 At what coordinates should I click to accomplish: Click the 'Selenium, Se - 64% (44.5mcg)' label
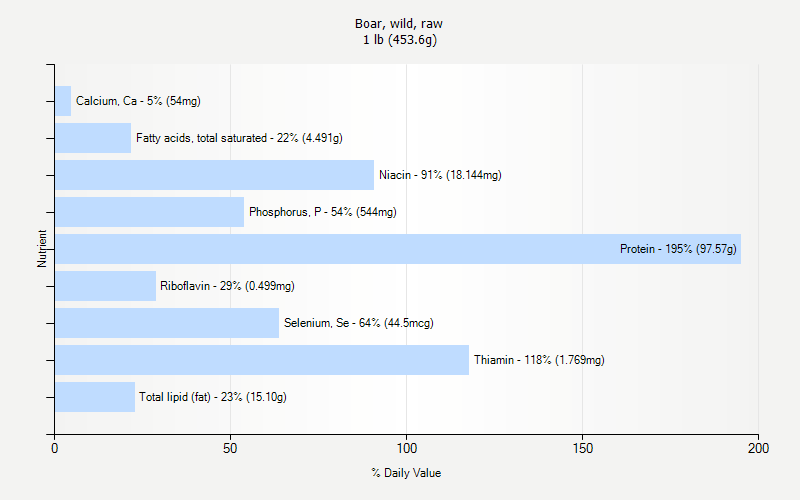point(358,323)
